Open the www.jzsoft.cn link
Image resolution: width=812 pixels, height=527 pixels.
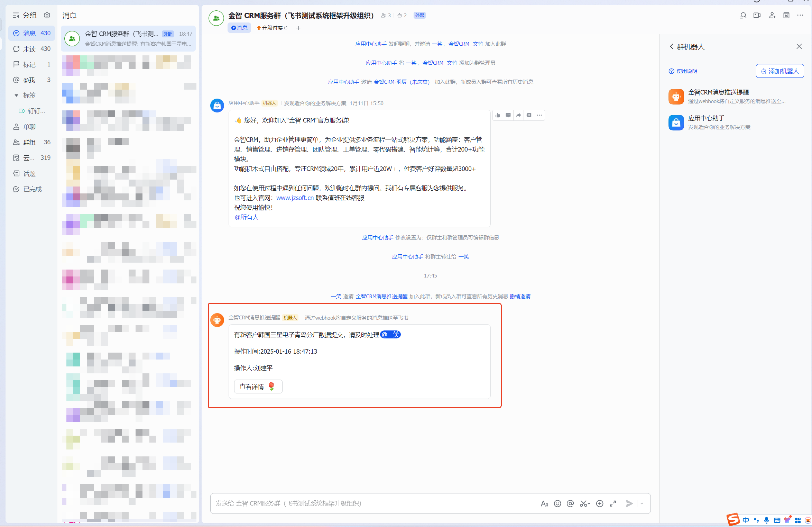click(x=295, y=198)
